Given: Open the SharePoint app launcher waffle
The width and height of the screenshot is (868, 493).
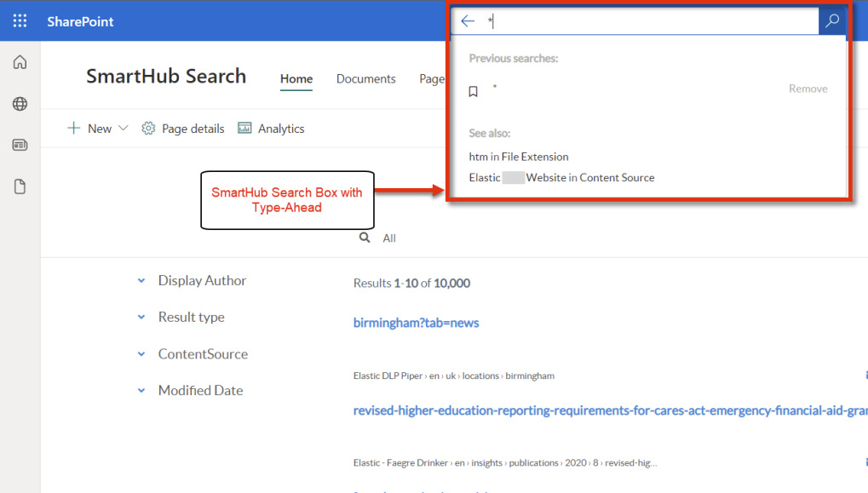Looking at the screenshot, I should [20, 21].
